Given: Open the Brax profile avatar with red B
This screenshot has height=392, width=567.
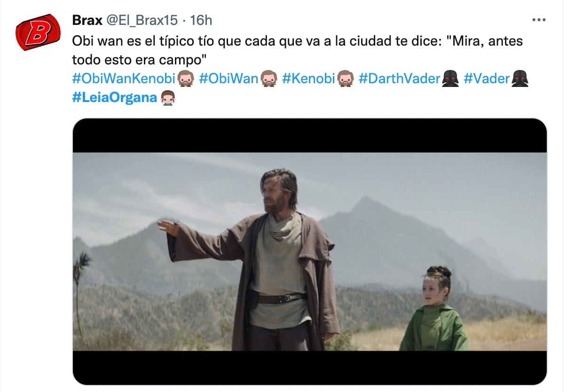Looking at the screenshot, I should [x=38, y=32].
